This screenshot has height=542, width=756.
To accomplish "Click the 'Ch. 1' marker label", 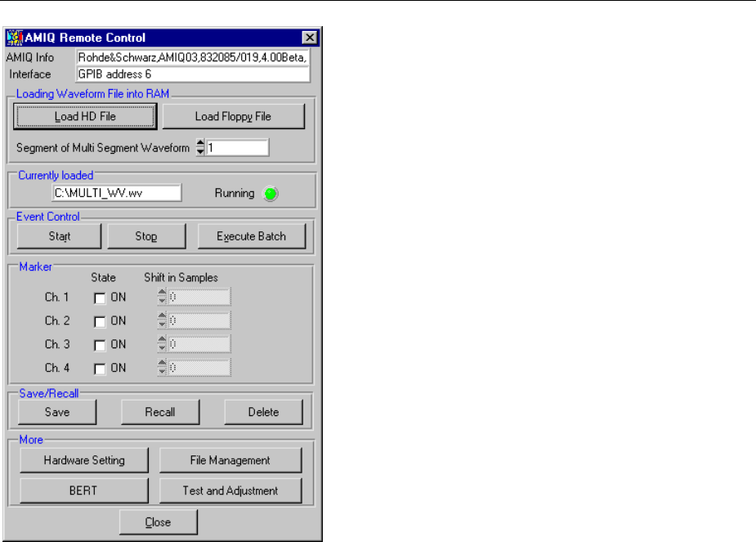I will pyautogui.click(x=56, y=297).
